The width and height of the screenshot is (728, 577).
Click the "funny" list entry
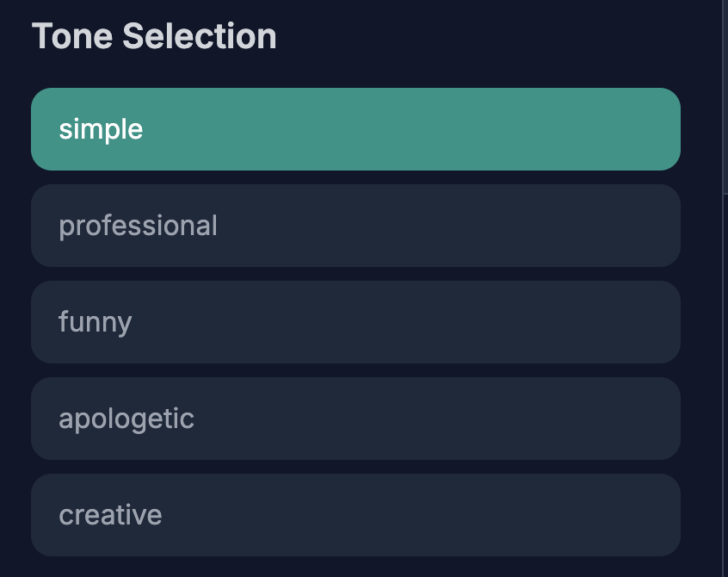point(355,322)
